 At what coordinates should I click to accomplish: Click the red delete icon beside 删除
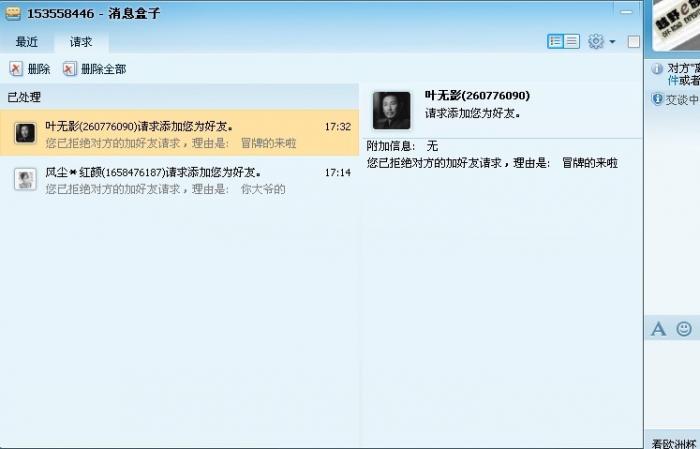16,69
